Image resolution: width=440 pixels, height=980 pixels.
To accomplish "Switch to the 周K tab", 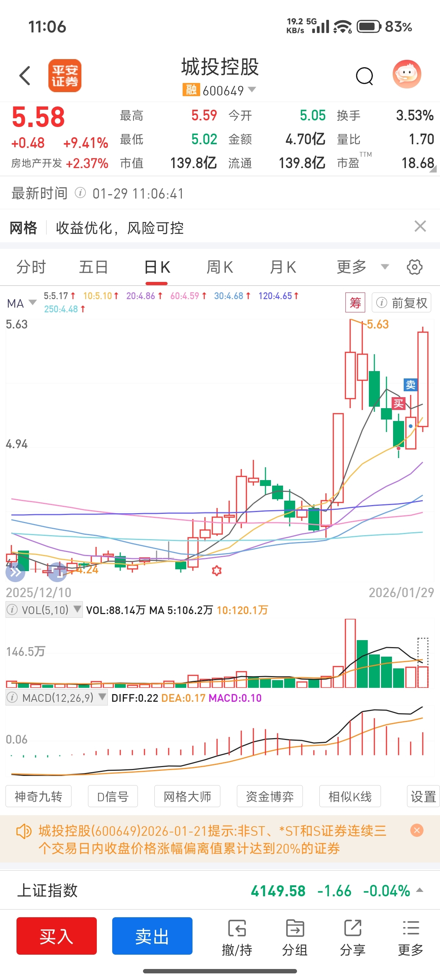I will [x=220, y=267].
